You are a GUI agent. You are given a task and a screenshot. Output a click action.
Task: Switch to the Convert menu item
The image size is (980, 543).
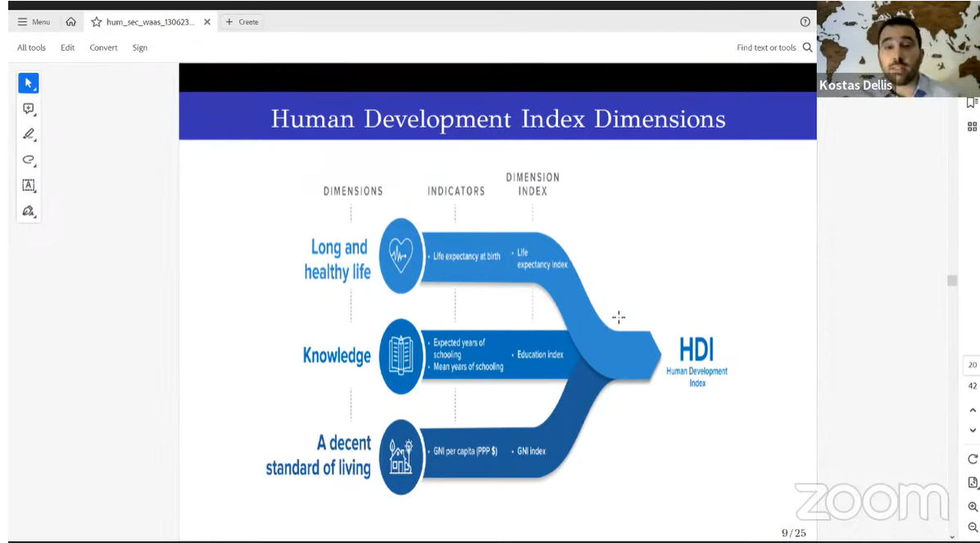pos(103,48)
